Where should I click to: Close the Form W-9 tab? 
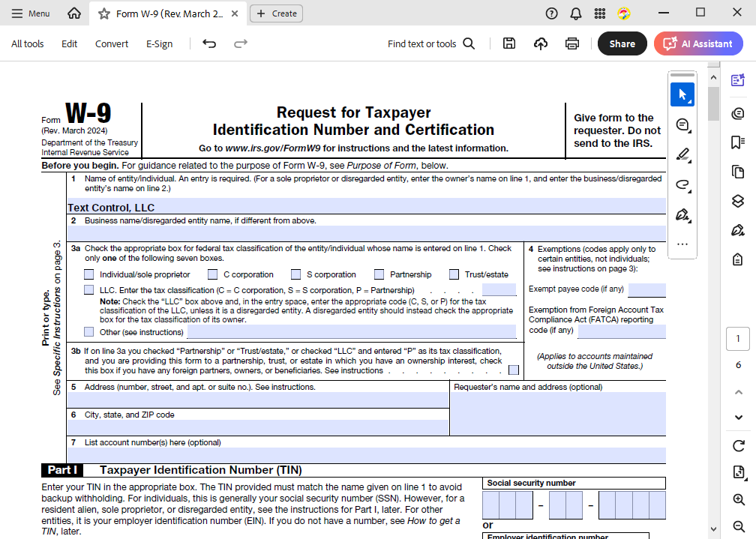pos(235,13)
